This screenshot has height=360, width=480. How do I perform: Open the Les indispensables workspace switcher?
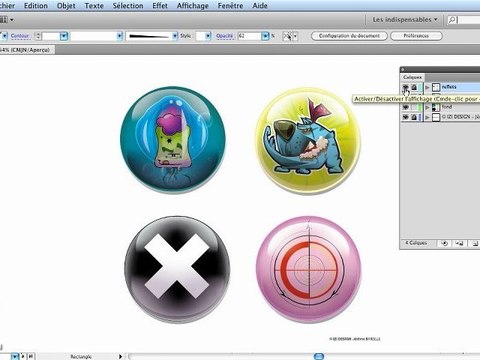pos(405,20)
